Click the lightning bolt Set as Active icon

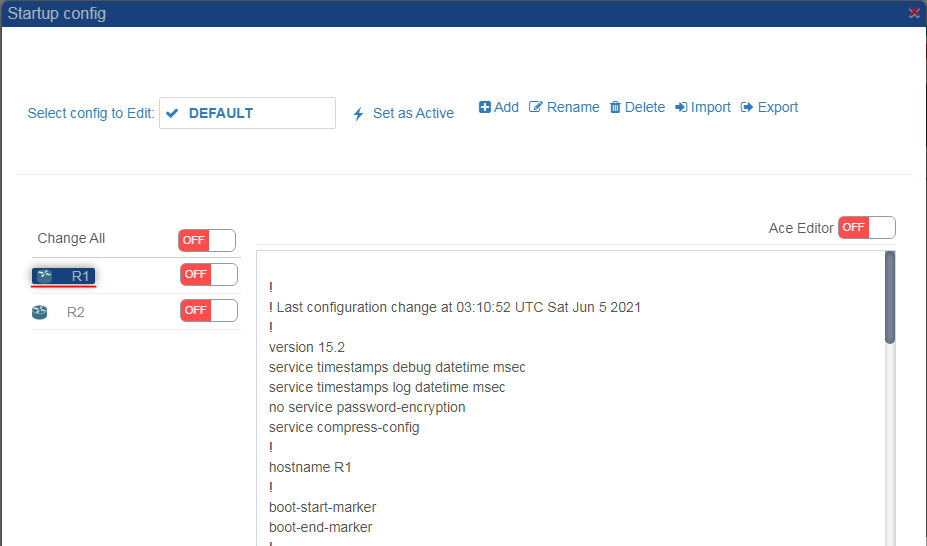358,113
